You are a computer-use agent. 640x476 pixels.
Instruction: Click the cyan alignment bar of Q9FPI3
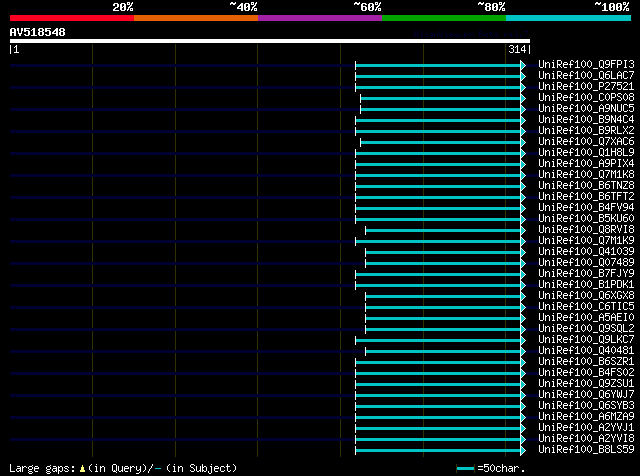(438, 65)
